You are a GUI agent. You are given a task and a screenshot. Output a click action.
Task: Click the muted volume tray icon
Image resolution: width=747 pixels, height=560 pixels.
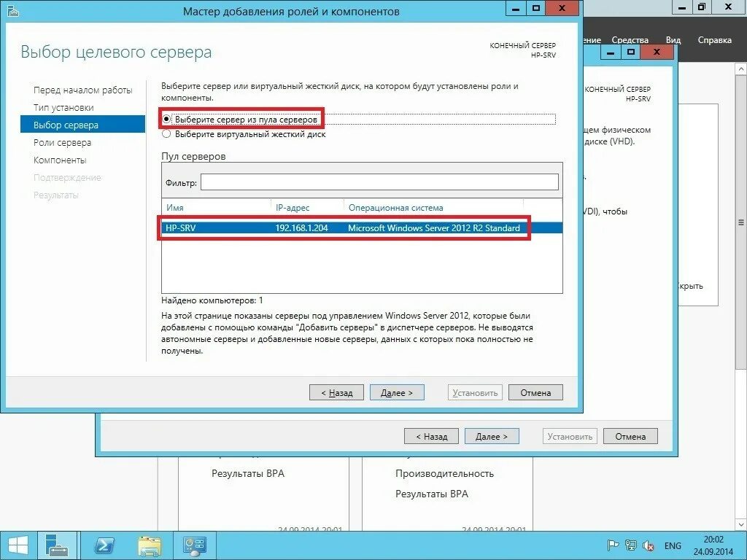(x=649, y=545)
